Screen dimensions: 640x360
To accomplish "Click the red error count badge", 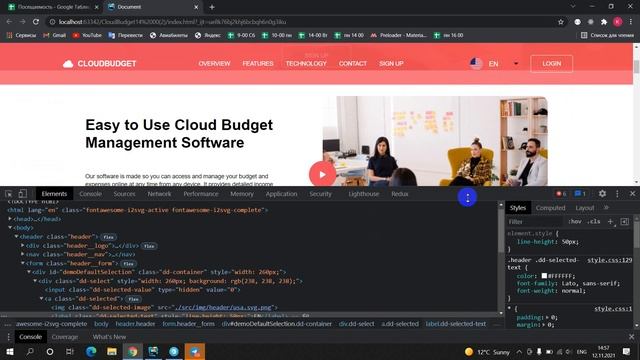I will pyautogui.click(x=561, y=194).
